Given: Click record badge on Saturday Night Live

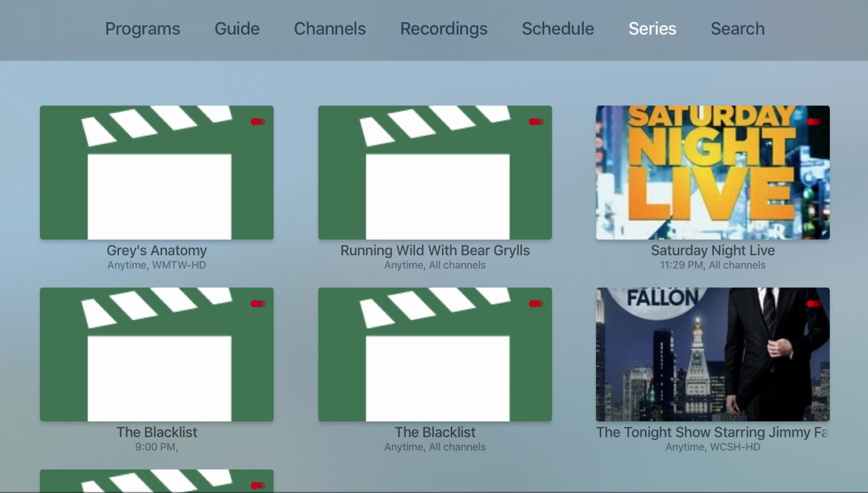Looking at the screenshot, I should click(814, 122).
